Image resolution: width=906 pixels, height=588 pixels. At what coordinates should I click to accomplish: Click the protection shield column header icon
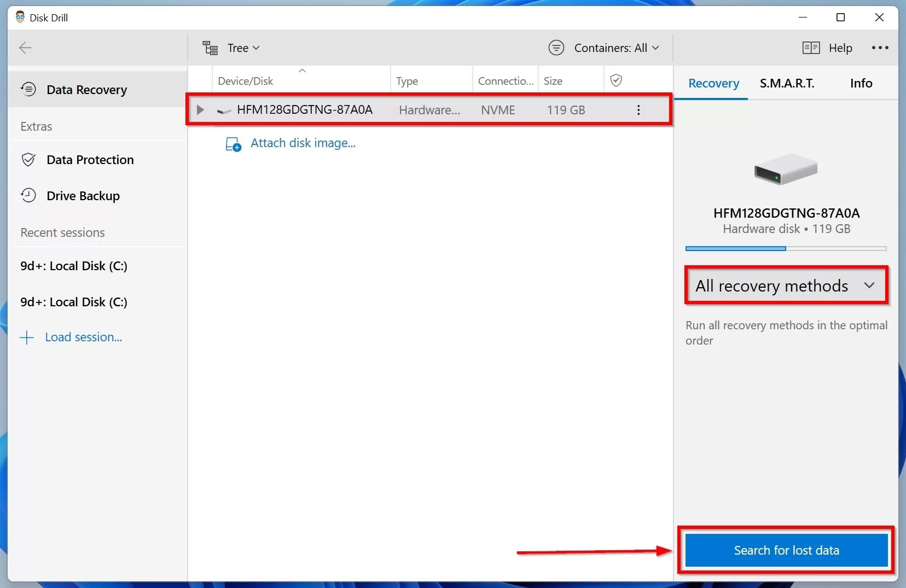click(x=616, y=80)
